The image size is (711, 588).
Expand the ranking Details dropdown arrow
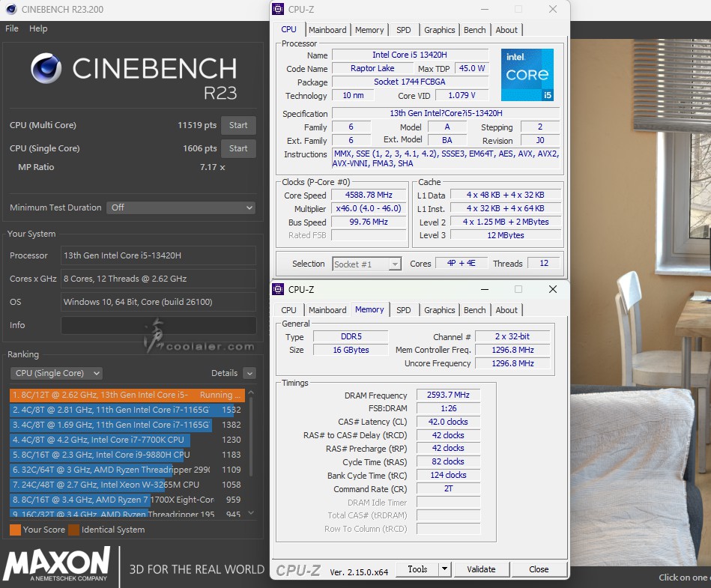[x=249, y=373]
